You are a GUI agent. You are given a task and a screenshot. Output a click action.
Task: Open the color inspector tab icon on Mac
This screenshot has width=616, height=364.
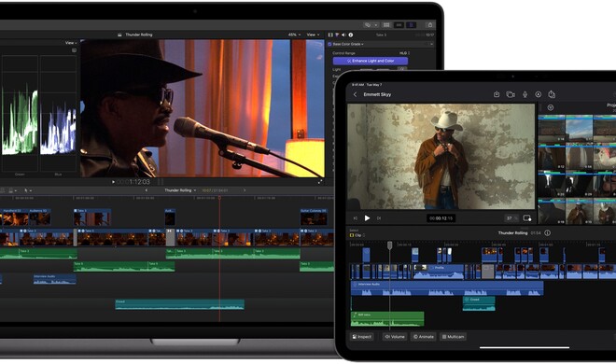337,35
